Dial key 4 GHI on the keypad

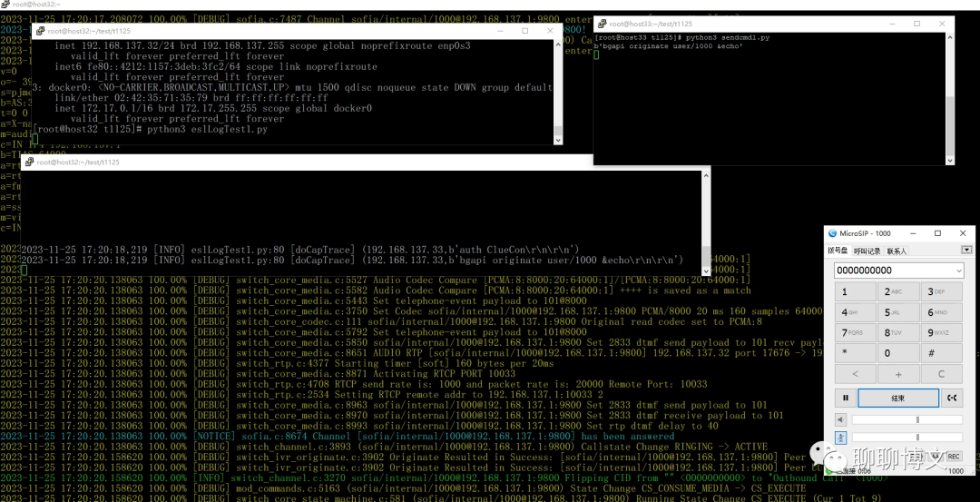coord(856,312)
